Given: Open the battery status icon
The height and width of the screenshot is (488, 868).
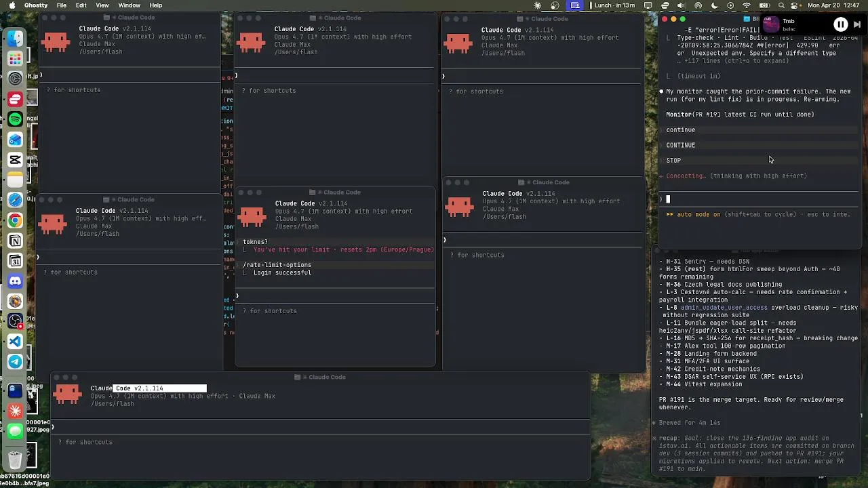Looking at the screenshot, I should coord(764,5).
